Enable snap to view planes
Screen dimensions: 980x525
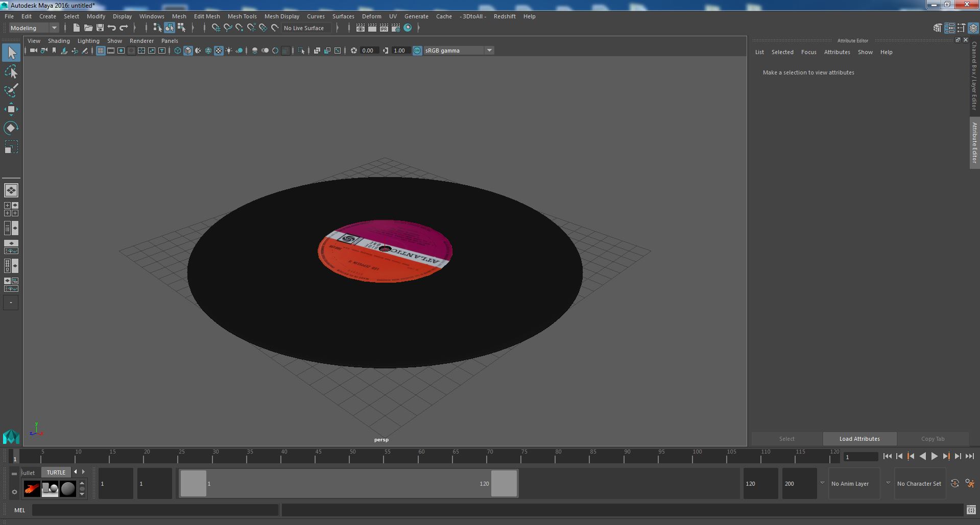click(263, 28)
